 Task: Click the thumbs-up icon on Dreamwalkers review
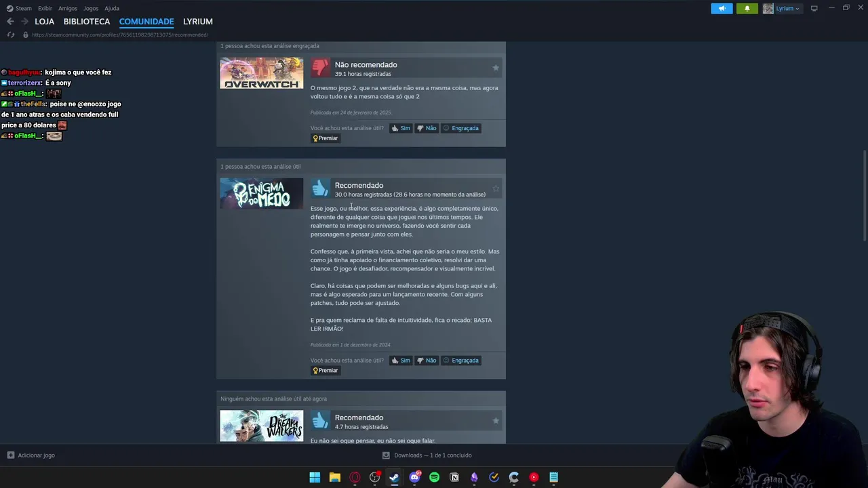(320, 421)
